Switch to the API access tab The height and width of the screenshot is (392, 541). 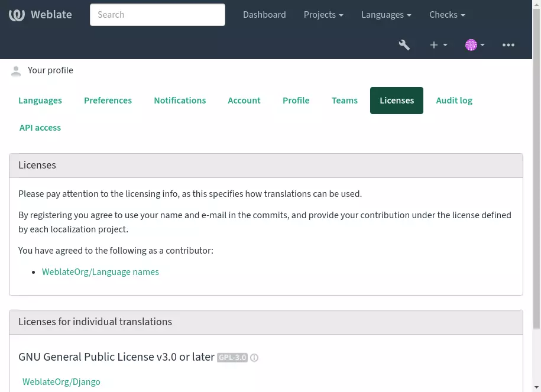click(x=40, y=128)
